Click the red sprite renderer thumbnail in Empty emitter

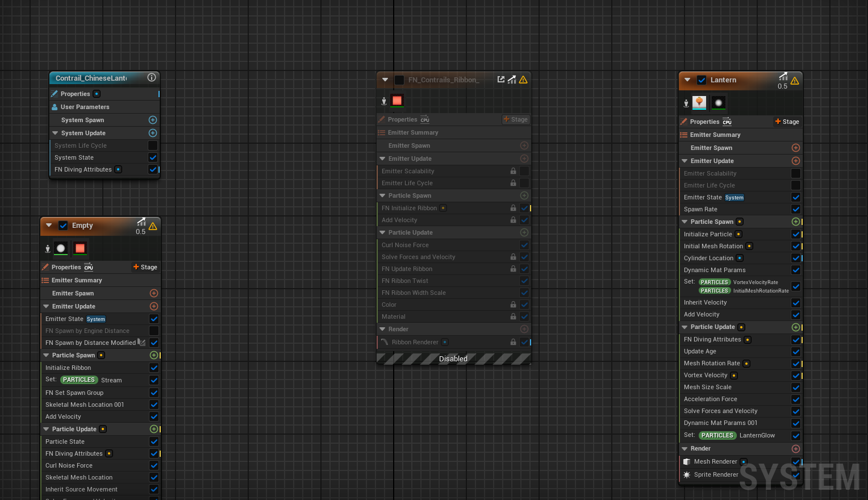click(80, 248)
